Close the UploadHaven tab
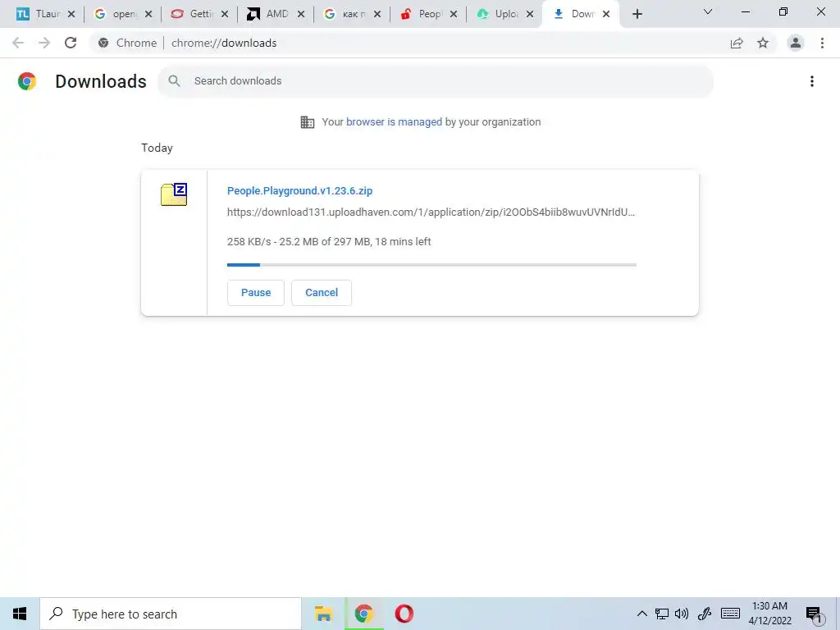The height and width of the screenshot is (630, 840). (530, 14)
